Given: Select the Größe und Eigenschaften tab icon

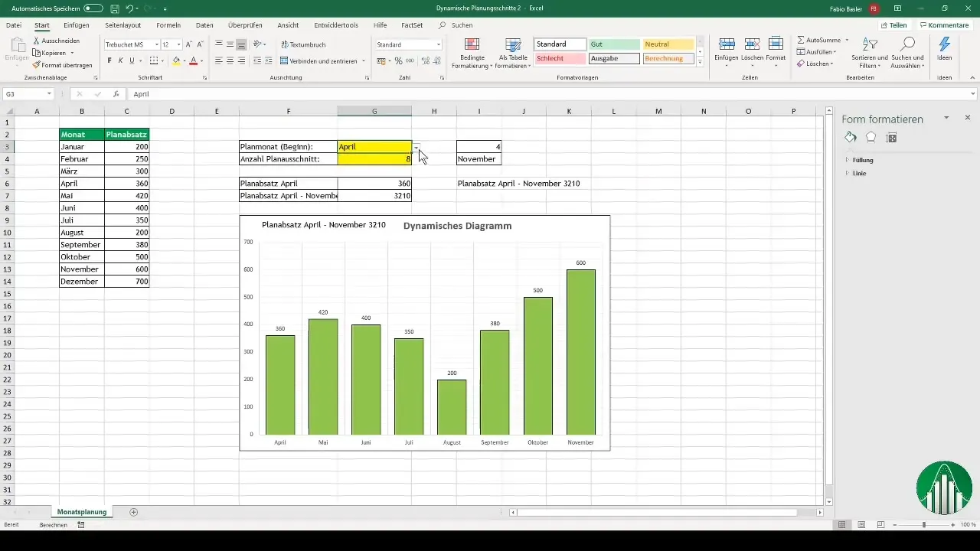Looking at the screenshot, I should pyautogui.click(x=891, y=137).
